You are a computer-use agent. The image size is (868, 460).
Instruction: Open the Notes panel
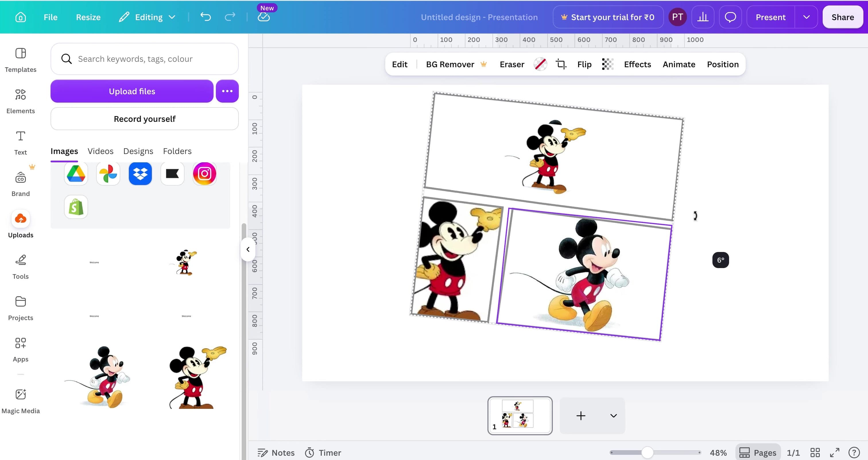click(x=276, y=453)
